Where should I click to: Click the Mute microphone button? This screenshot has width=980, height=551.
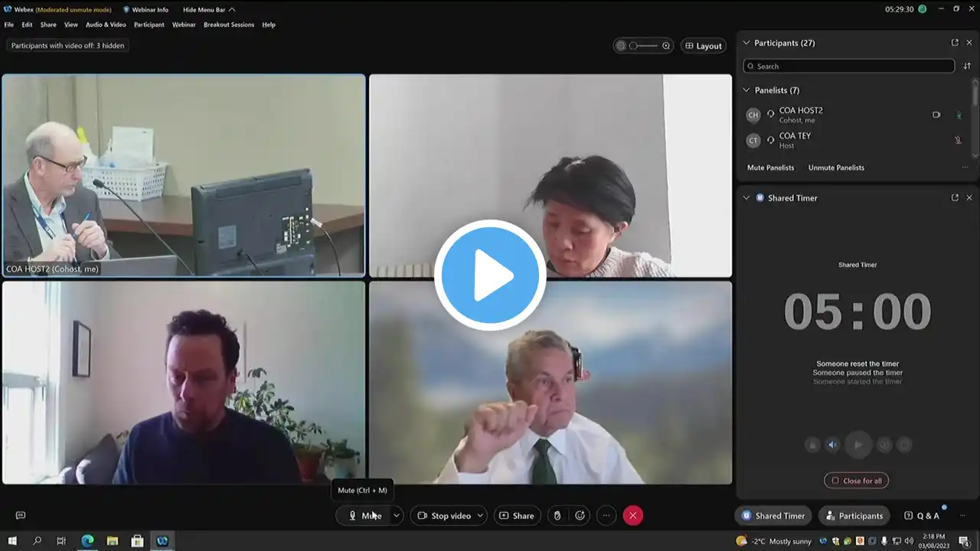point(364,516)
